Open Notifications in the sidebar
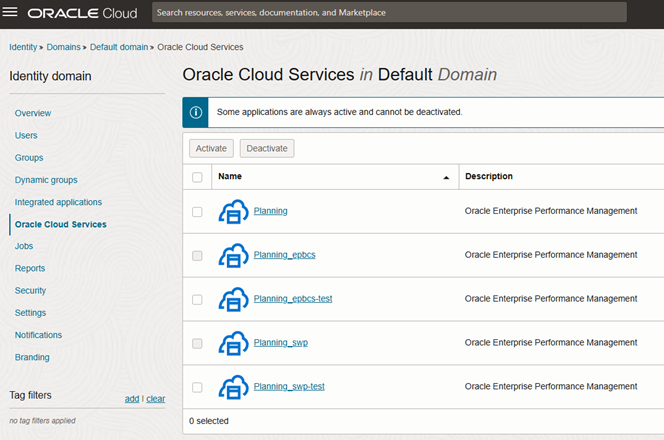 [x=39, y=335]
